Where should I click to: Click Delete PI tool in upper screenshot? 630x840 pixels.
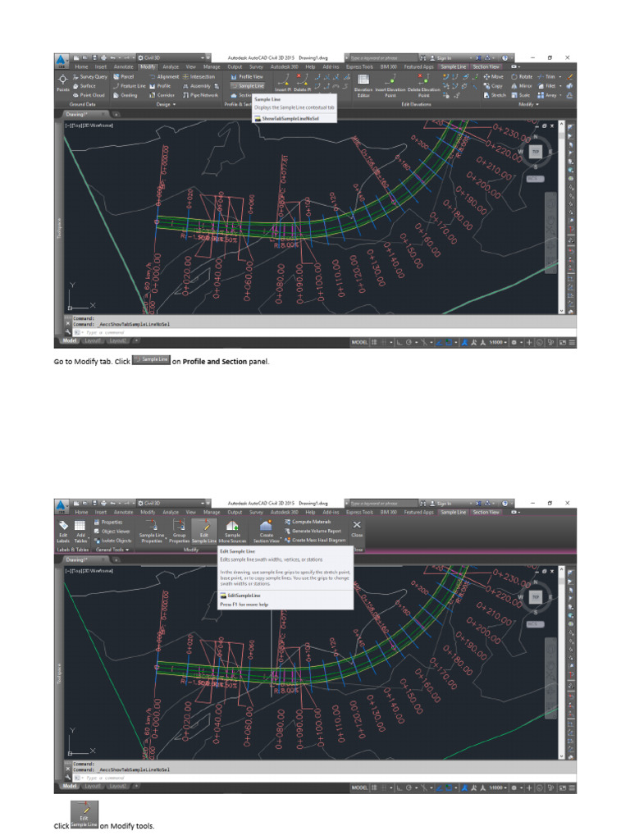coord(302,83)
